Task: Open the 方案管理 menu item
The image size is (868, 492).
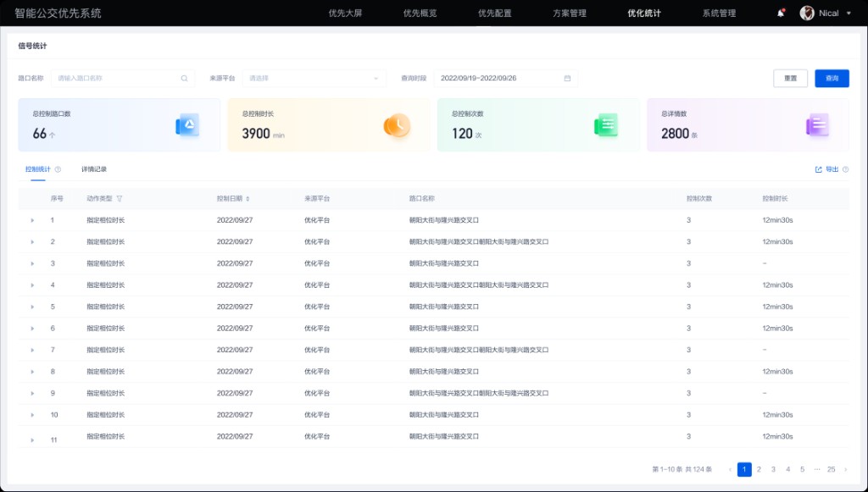Action: point(570,14)
